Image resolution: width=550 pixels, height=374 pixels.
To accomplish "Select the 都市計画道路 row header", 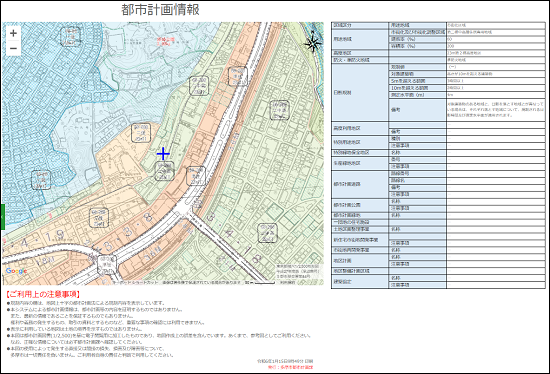I will point(360,184).
